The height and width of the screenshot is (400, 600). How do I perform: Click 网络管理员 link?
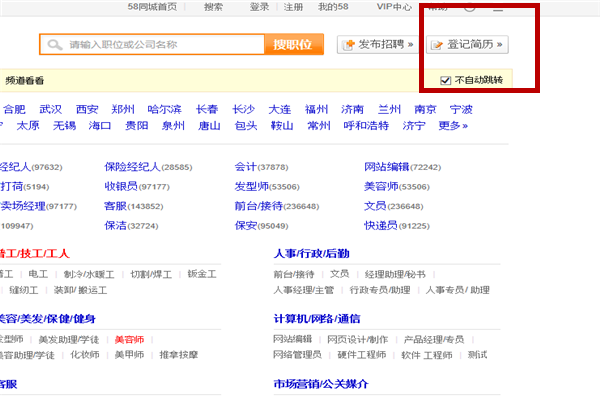[x=297, y=355]
